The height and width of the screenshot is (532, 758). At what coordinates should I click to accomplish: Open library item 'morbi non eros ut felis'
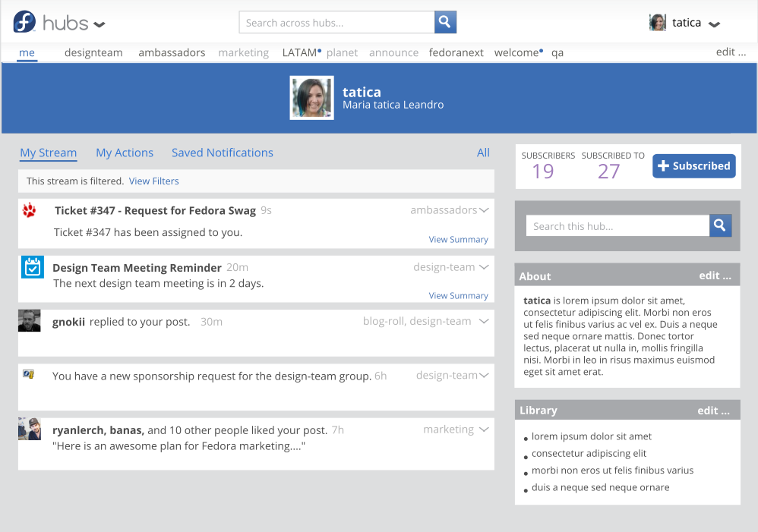click(x=612, y=471)
